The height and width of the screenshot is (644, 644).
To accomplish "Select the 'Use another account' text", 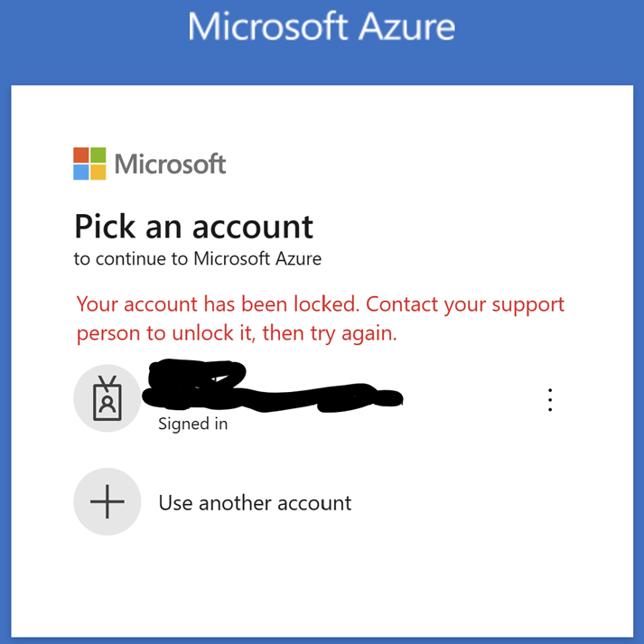I will (255, 503).
